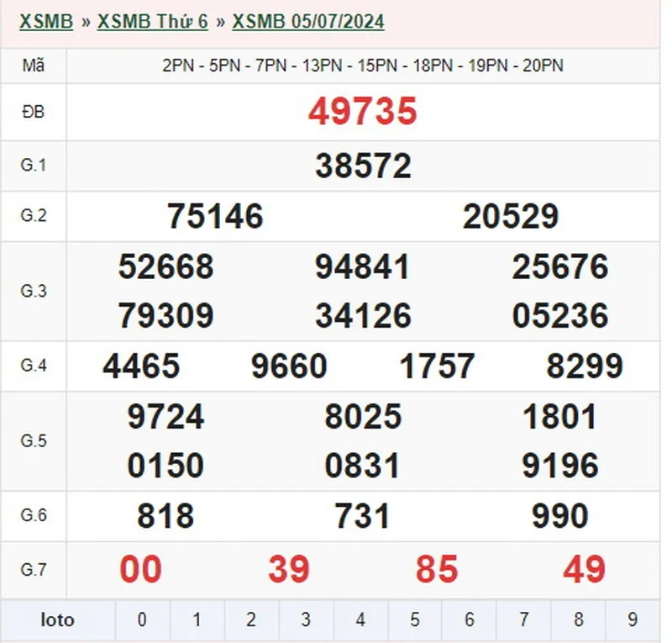Select the G.1 number 38572

pos(363,166)
